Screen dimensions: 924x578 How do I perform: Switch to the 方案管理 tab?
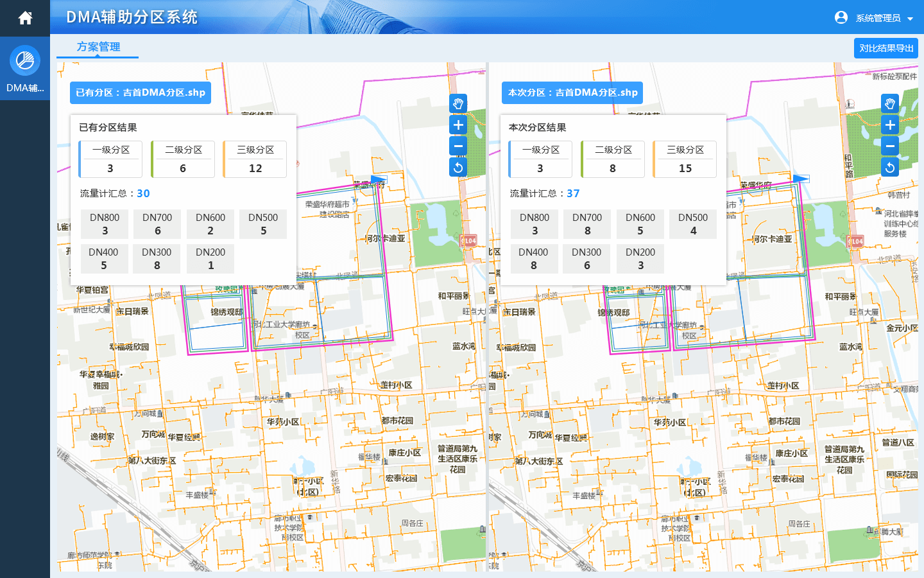tap(98, 47)
